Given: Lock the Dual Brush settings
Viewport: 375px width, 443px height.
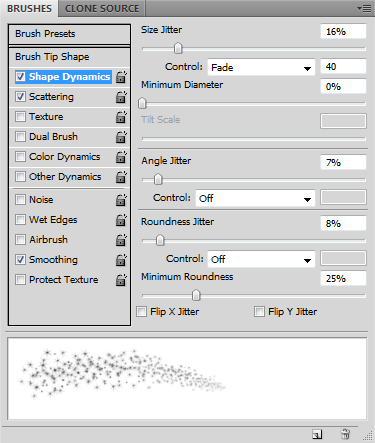Looking at the screenshot, I should 121,137.
